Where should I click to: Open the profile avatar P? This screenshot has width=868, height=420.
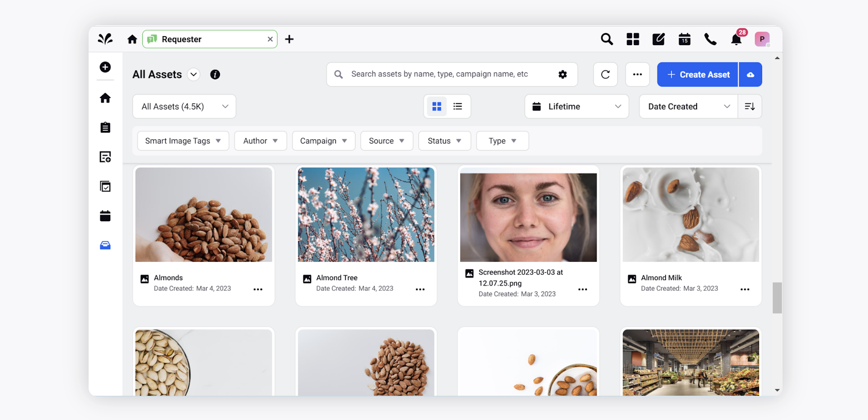[762, 39]
